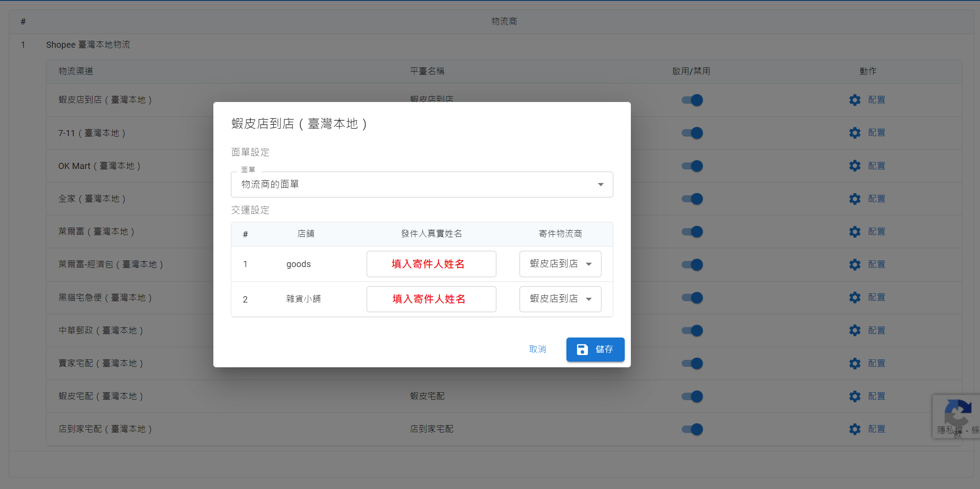Click the goods store name
The height and width of the screenshot is (489, 980).
[298, 264]
